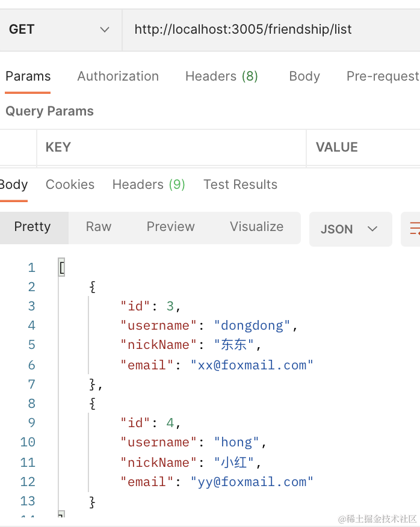The image size is (420, 527).
Task: Click the chevron arrow next to GET
Action: pyautogui.click(x=105, y=29)
